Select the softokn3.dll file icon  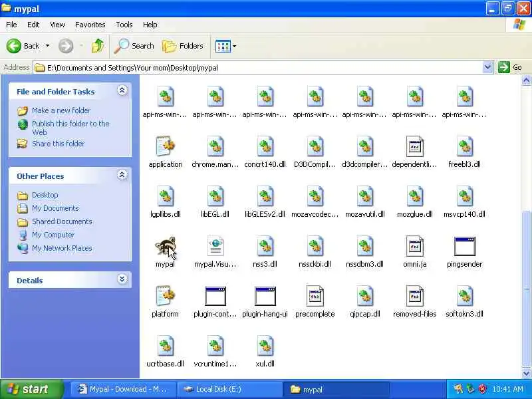464,296
